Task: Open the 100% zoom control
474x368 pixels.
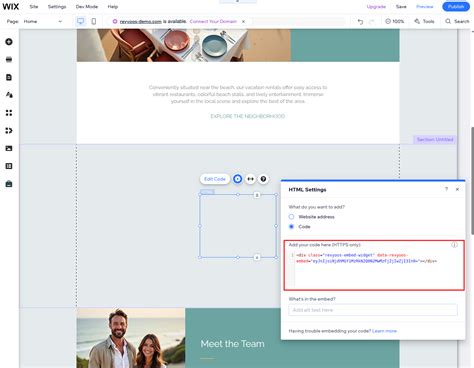Action: 395,21
